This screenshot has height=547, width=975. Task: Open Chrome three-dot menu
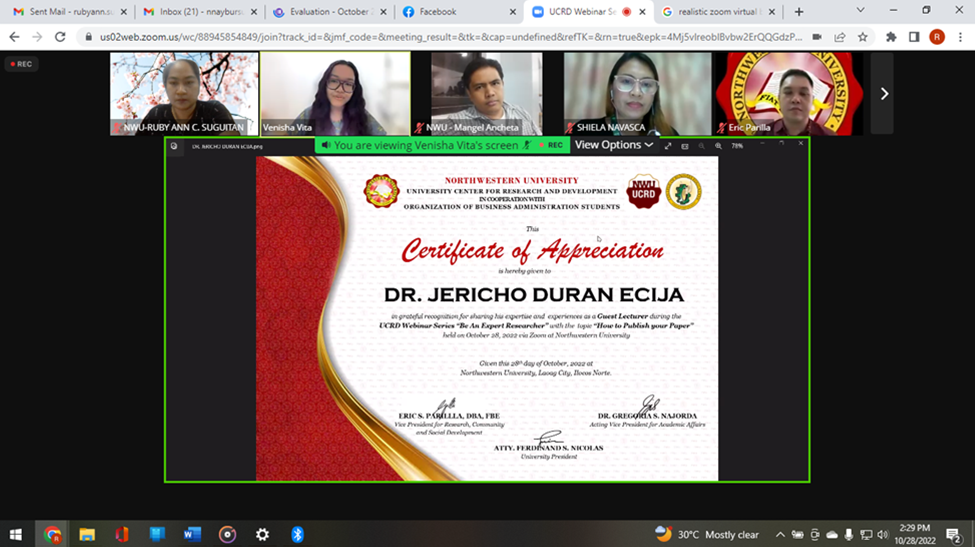tap(959, 37)
